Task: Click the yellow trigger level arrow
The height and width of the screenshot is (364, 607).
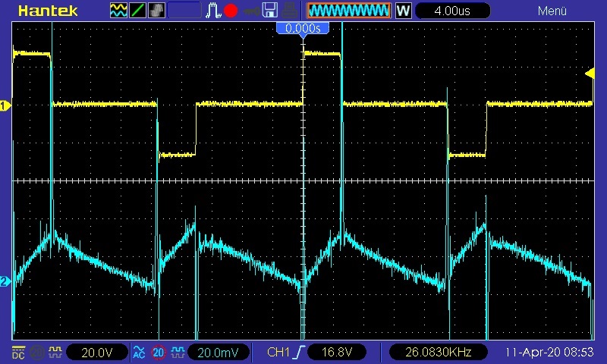Action: tap(590, 74)
